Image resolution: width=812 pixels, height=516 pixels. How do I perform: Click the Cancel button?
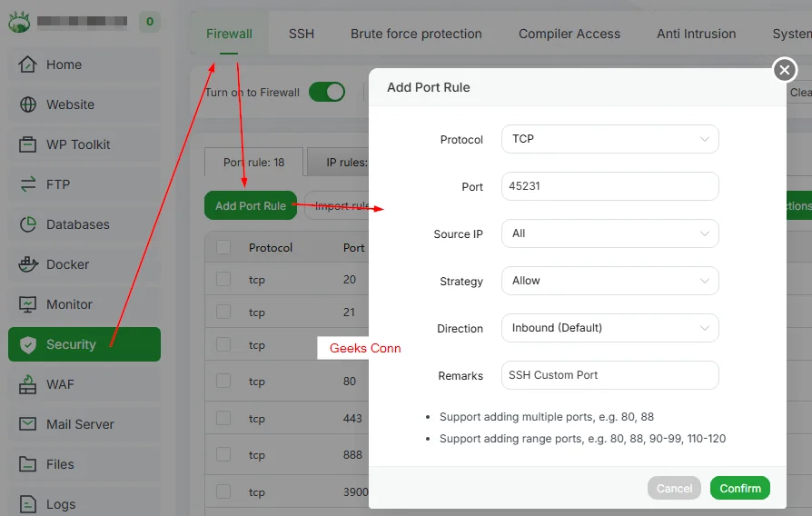tap(674, 488)
